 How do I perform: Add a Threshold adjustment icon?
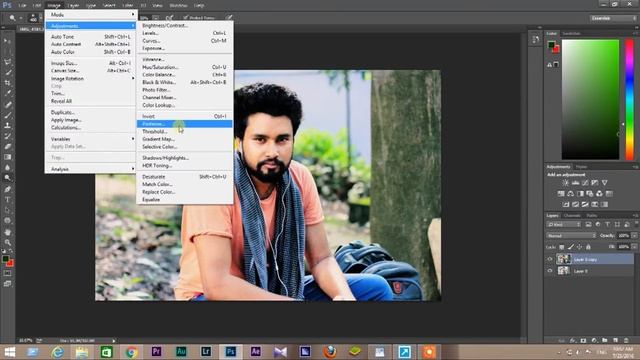click(x=585, y=204)
